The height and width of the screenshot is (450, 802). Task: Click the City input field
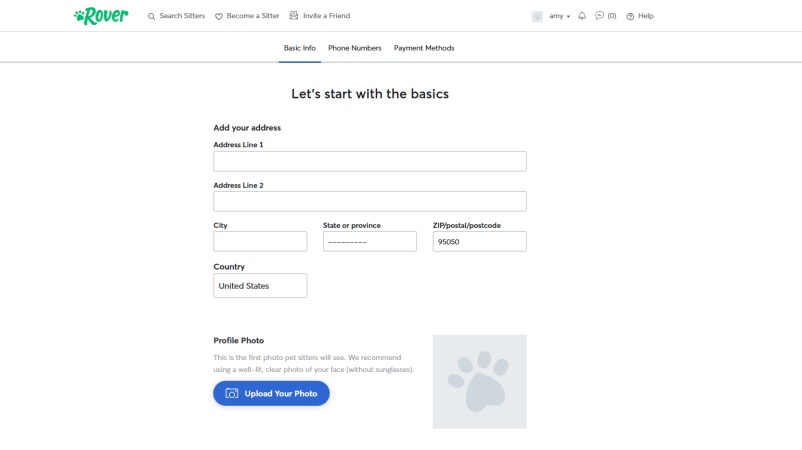(x=260, y=242)
